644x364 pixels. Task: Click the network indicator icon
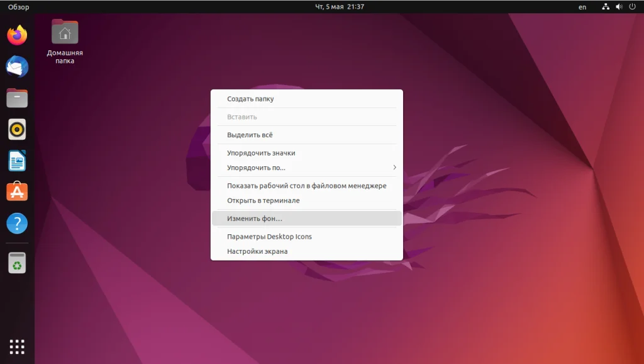tap(605, 7)
